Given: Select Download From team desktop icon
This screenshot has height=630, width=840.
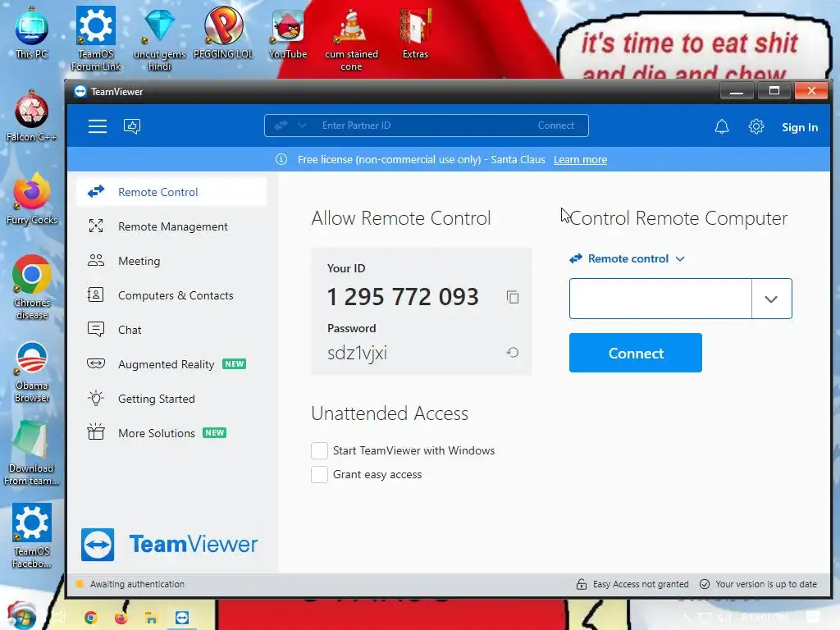Looking at the screenshot, I should tap(31, 453).
